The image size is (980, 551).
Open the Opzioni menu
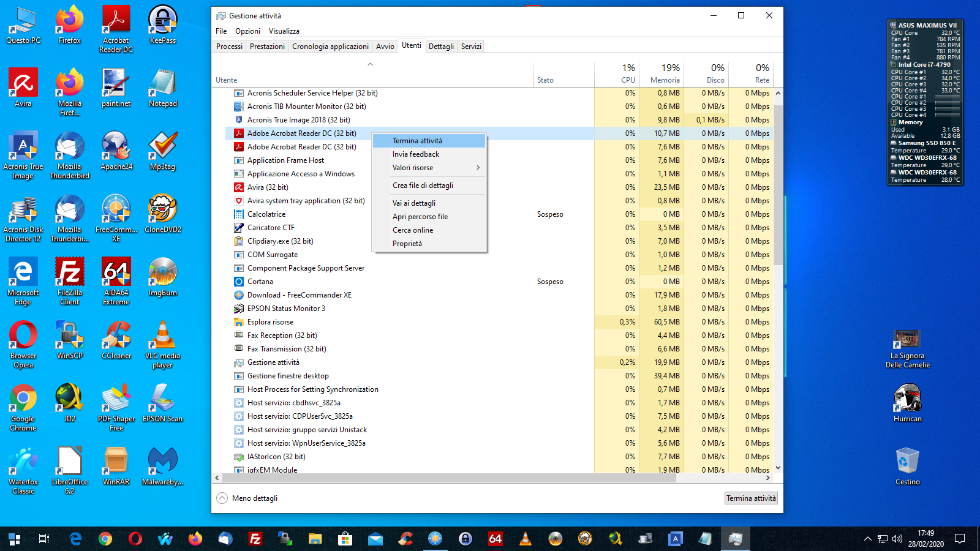(247, 31)
